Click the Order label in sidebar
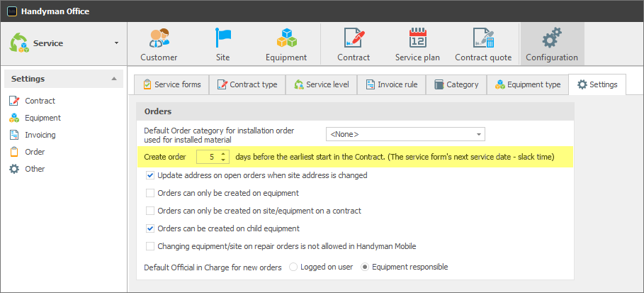The width and height of the screenshot is (644, 293). click(x=35, y=152)
